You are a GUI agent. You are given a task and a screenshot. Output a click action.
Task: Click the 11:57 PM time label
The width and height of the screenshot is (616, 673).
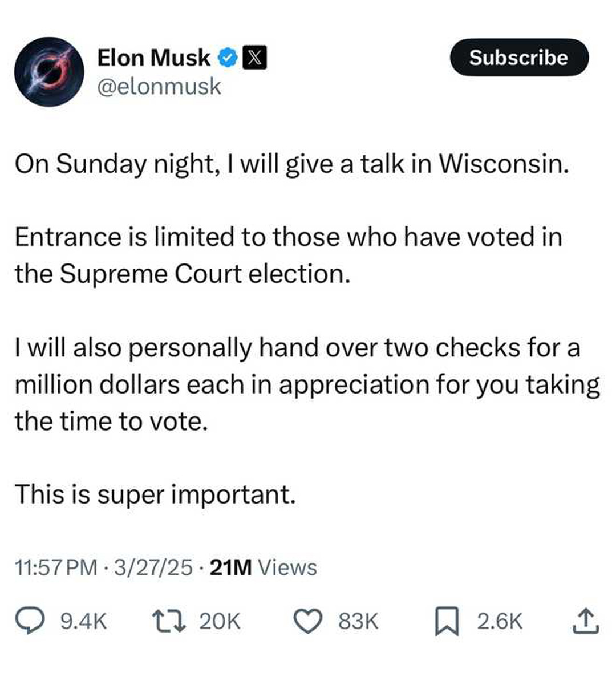(54, 567)
